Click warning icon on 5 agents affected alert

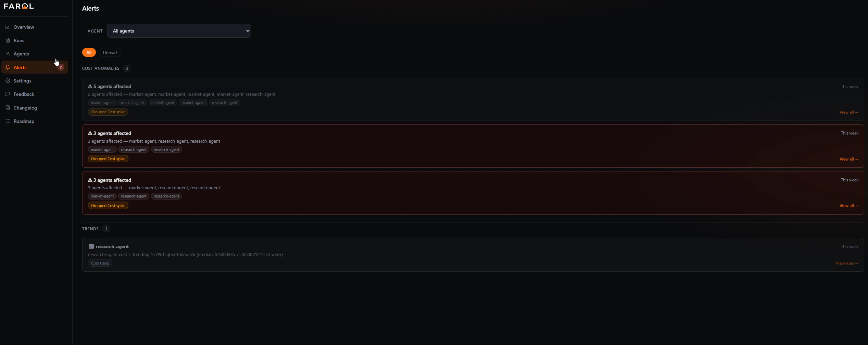(x=90, y=86)
